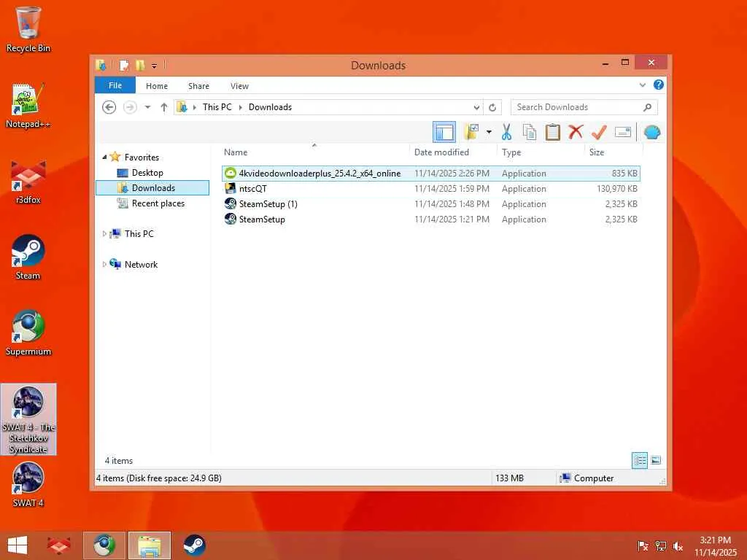Expand the This PC tree node

[104, 234]
